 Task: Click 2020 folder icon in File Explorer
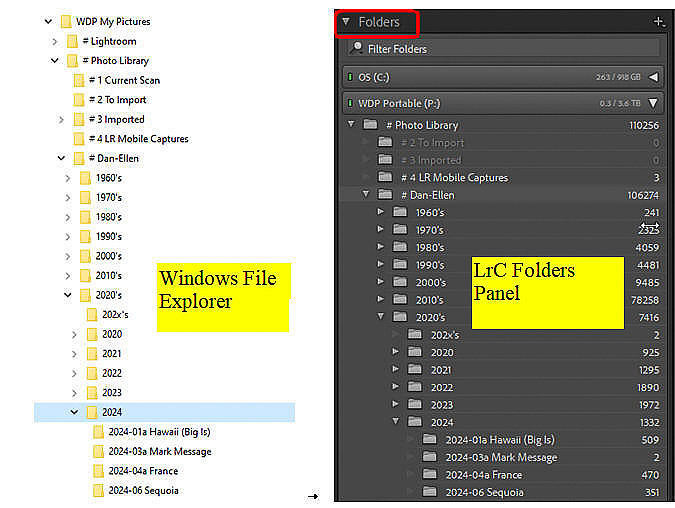92,334
